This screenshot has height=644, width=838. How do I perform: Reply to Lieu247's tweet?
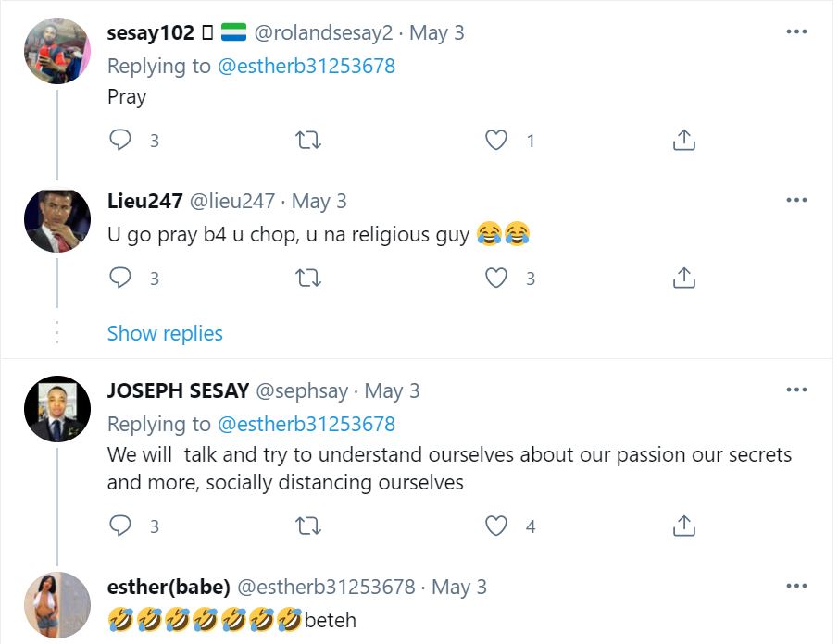[x=121, y=278]
